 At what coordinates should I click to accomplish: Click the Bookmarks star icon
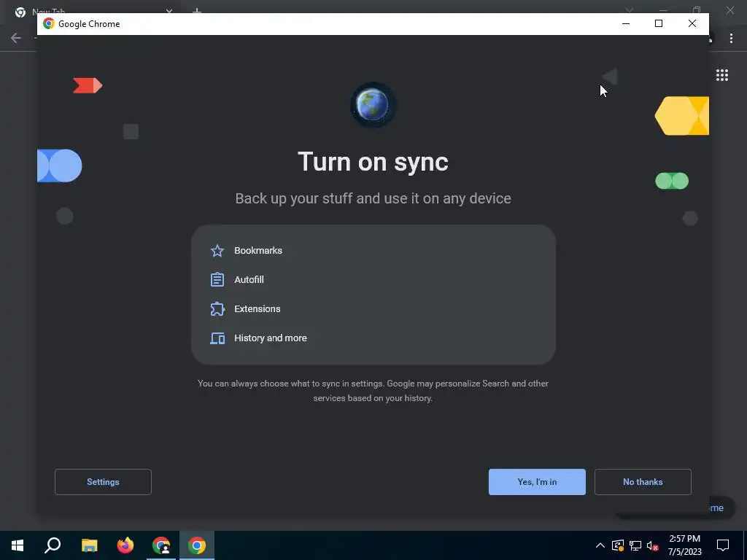tap(217, 251)
